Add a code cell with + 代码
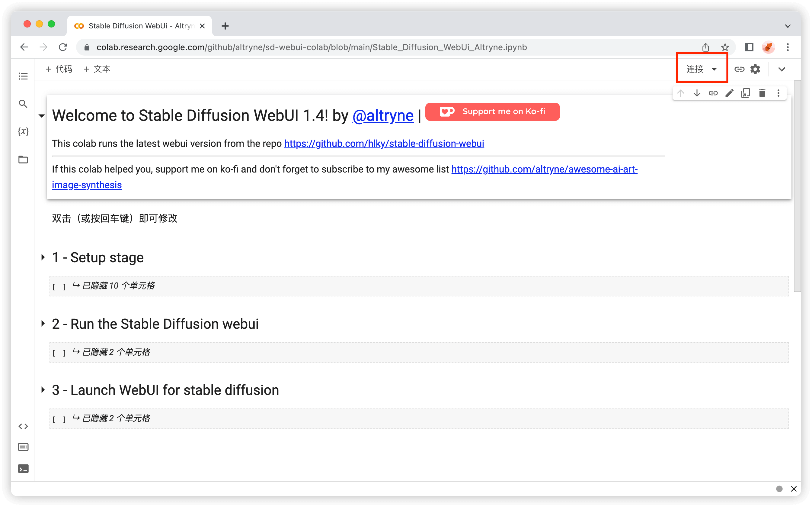The width and height of the screenshot is (812, 507). 59,69
